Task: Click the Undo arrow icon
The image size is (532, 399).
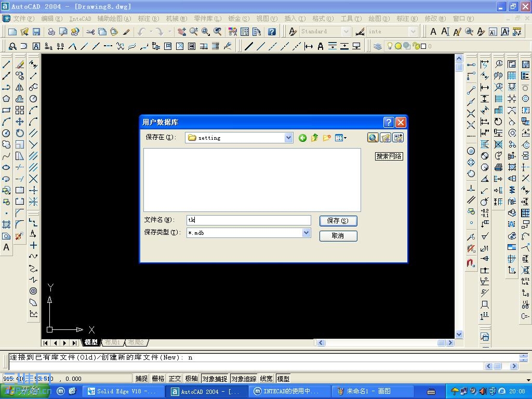Action: coord(141,32)
